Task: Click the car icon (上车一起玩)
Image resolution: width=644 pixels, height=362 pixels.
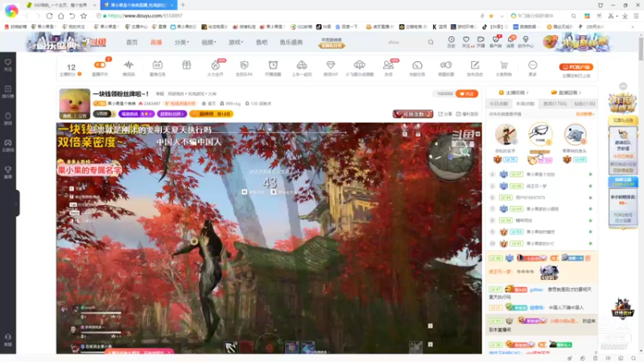Action: [302, 65]
